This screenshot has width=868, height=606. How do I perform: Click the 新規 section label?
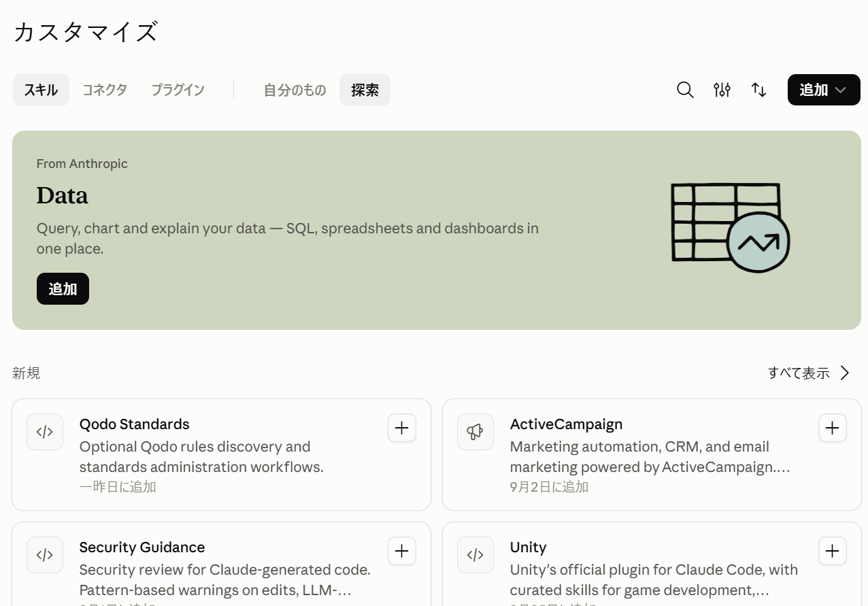tap(27, 373)
